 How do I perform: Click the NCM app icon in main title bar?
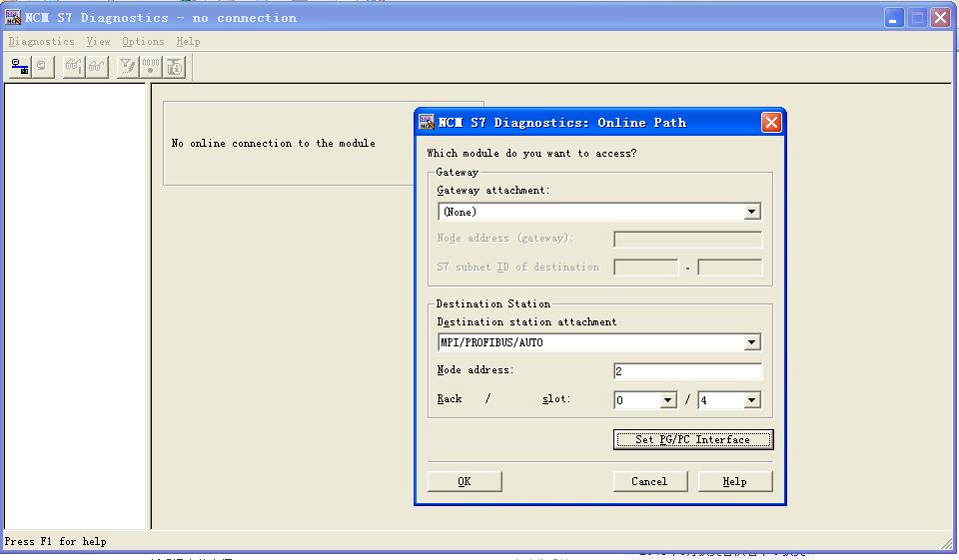[13, 17]
